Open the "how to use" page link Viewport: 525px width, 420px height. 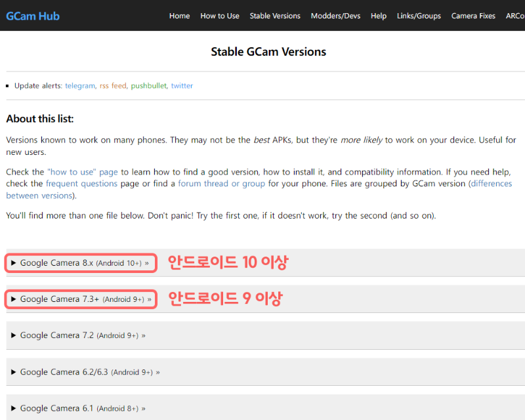click(x=83, y=172)
